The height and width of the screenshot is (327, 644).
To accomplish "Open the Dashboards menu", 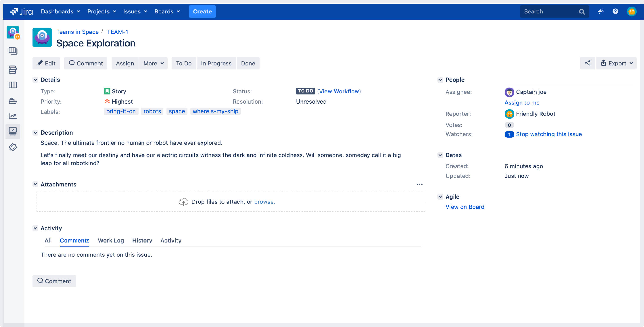I will coord(60,11).
